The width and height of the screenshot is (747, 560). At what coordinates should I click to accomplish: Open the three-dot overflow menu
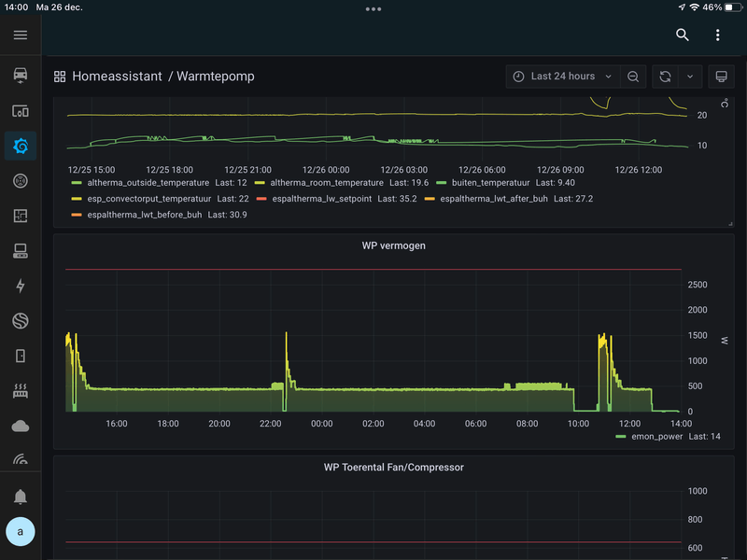717,35
